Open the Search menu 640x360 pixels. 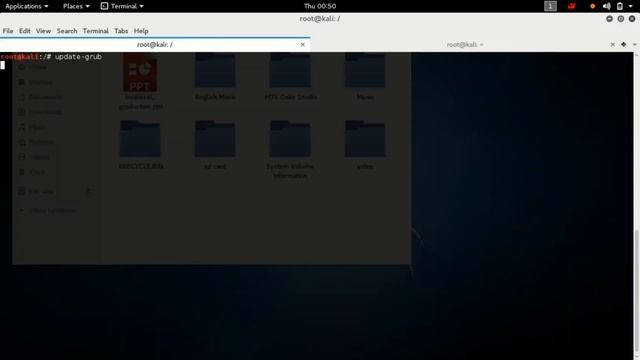point(67,31)
